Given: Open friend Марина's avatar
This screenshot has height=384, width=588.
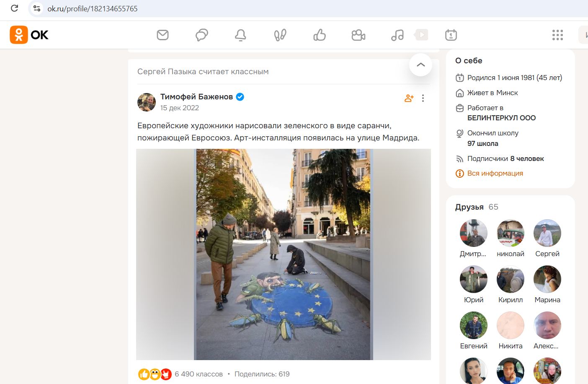Looking at the screenshot, I should pyautogui.click(x=547, y=279).
